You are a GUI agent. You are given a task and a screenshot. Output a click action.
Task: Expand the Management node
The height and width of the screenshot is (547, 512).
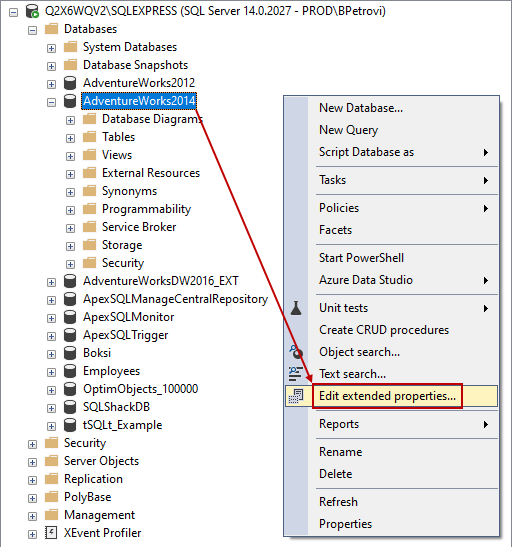pos(32,516)
